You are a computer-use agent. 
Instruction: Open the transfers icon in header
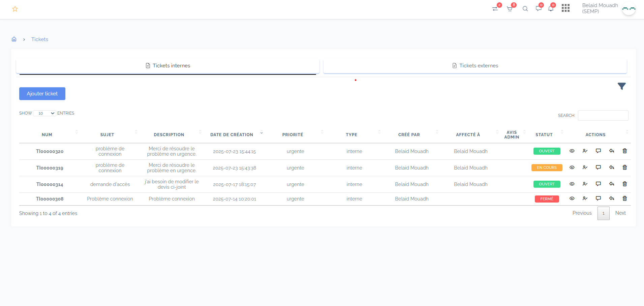tap(495, 9)
